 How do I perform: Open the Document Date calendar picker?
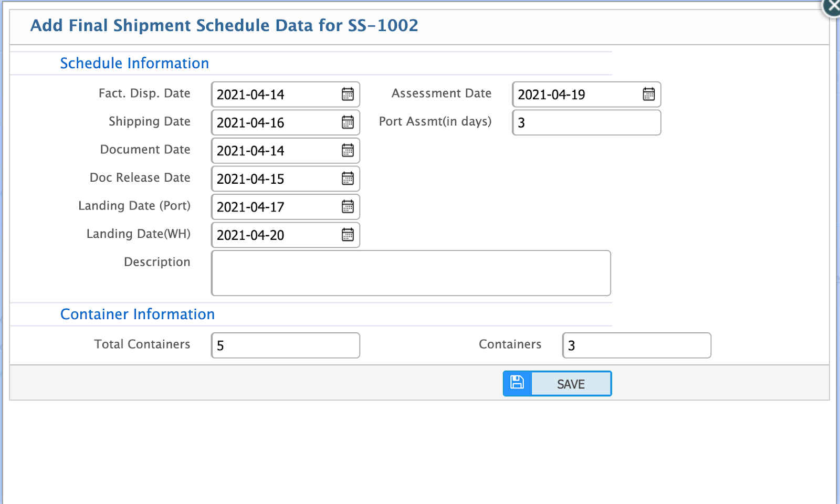coord(348,151)
